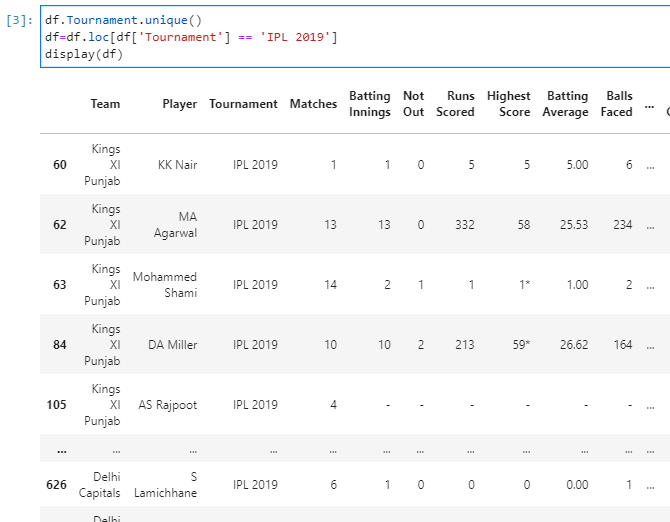Select row index 60
The height and width of the screenshot is (522, 670).
coord(60,165)
